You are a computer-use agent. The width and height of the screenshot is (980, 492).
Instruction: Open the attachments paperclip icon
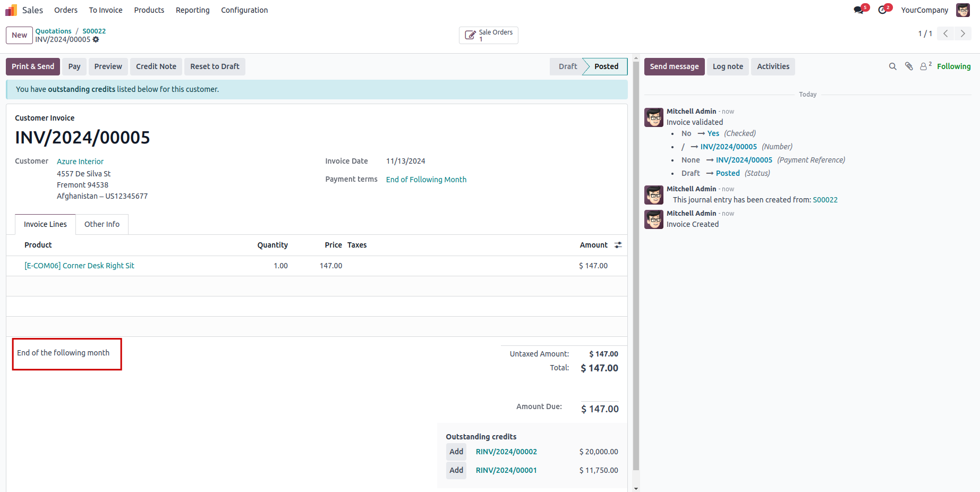[909, 66]
